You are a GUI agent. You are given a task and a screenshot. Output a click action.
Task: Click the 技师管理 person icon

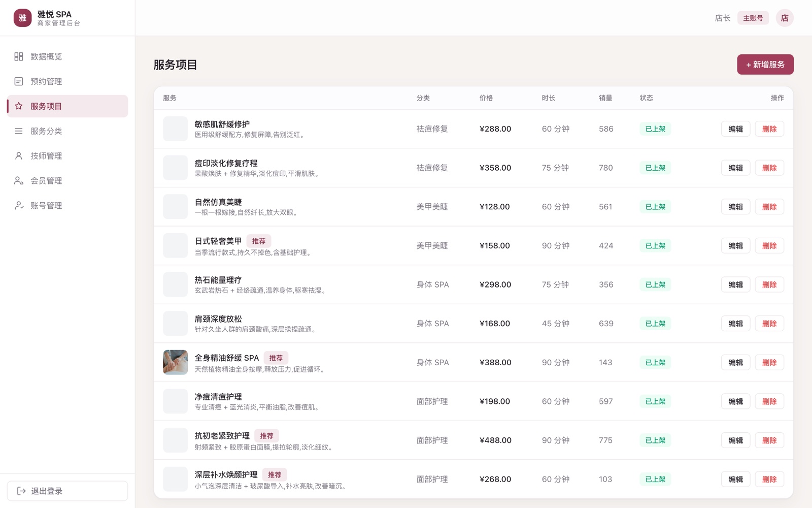[x=19, y=156]
